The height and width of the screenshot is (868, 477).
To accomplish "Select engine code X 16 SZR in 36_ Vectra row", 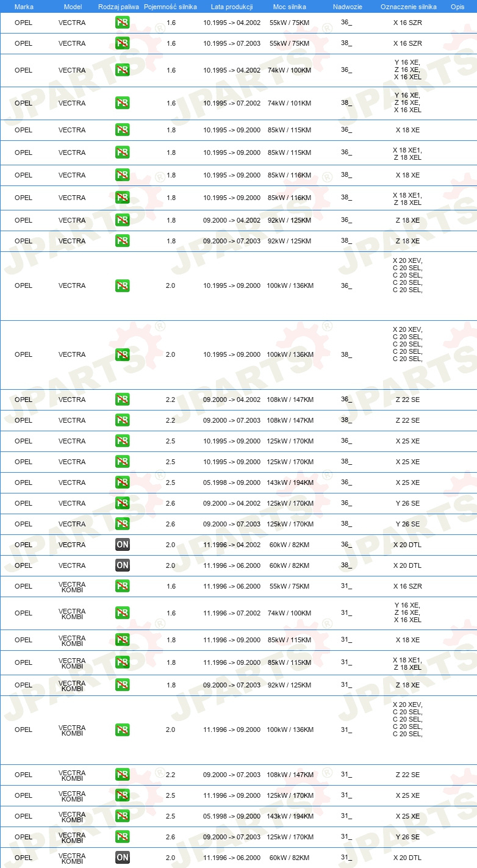I will point(407,23).
